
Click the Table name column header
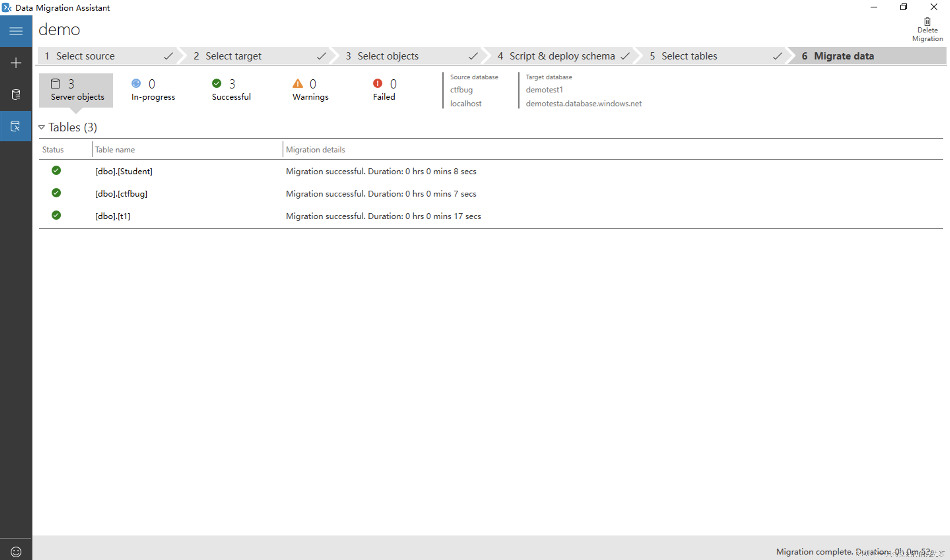(x=115, y=149)
